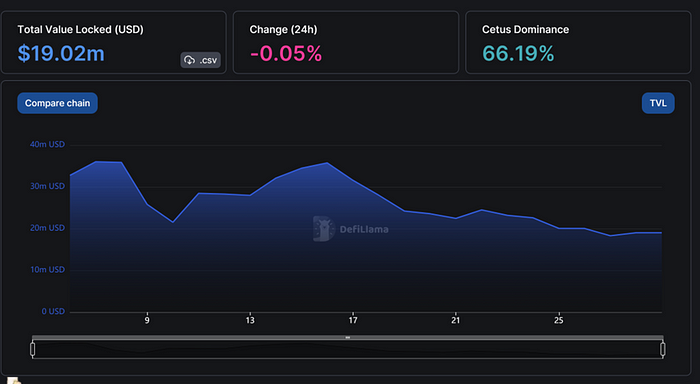Click the $19.02m total value figure
This screenshot has height=384, width=700.
point(61,54)
